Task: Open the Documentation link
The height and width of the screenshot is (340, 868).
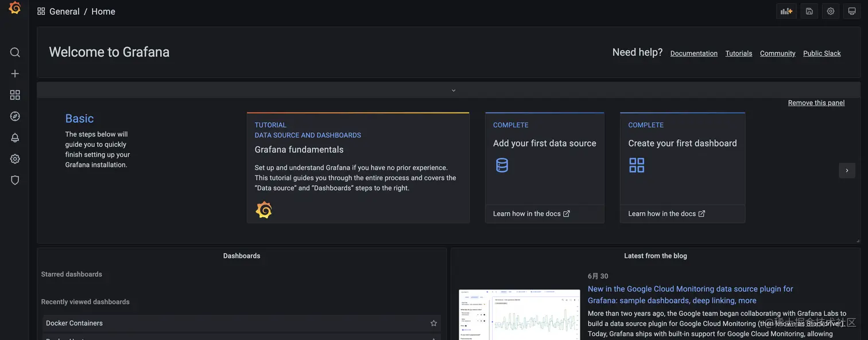Action: [694, 53]
